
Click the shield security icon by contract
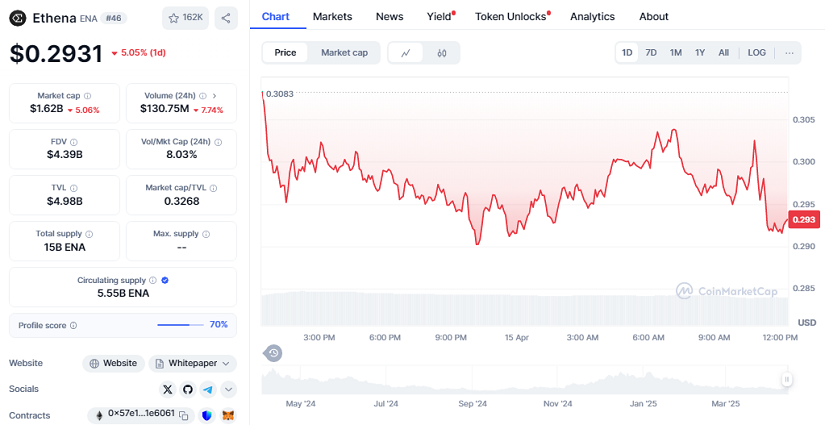click(207, 416)
